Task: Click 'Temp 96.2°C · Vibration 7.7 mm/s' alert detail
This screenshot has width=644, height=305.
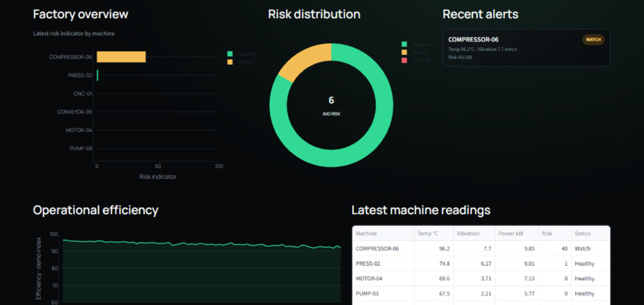Action: pyautogui.click(x=483, y=50)
